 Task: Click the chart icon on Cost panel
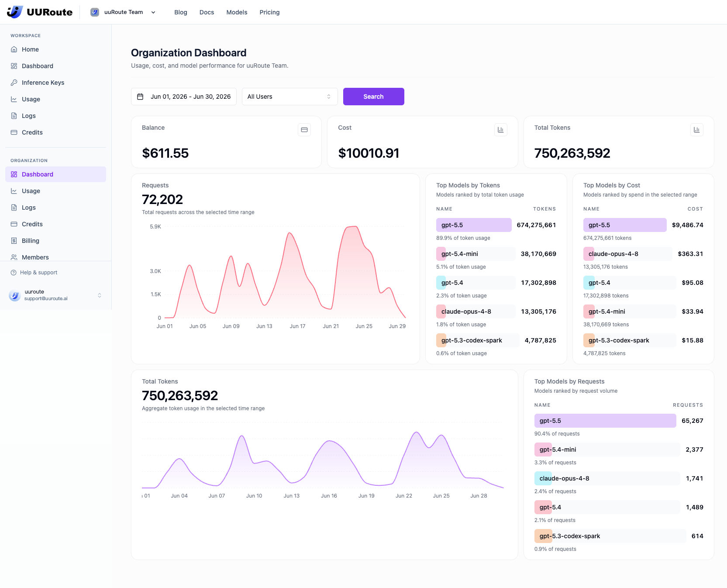501,130
